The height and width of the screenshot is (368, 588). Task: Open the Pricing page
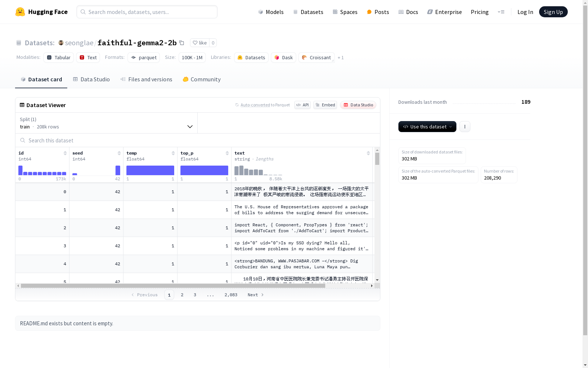tap(480, 12)
